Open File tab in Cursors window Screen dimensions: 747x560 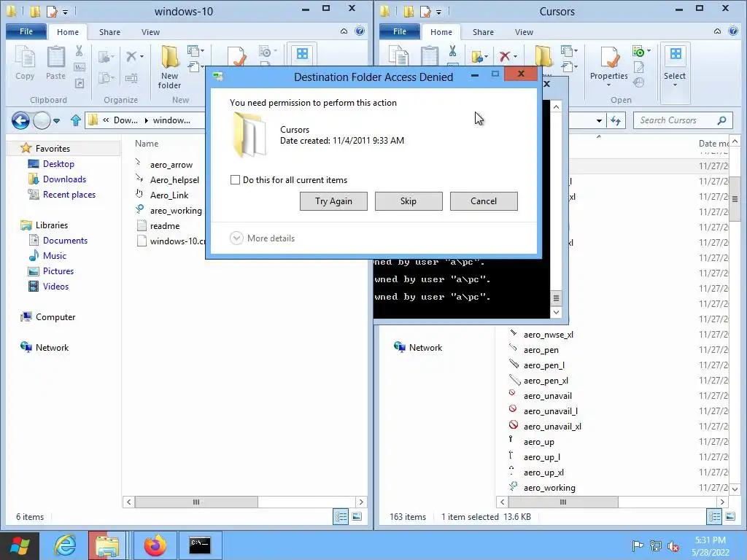click(x=400, y=31)
